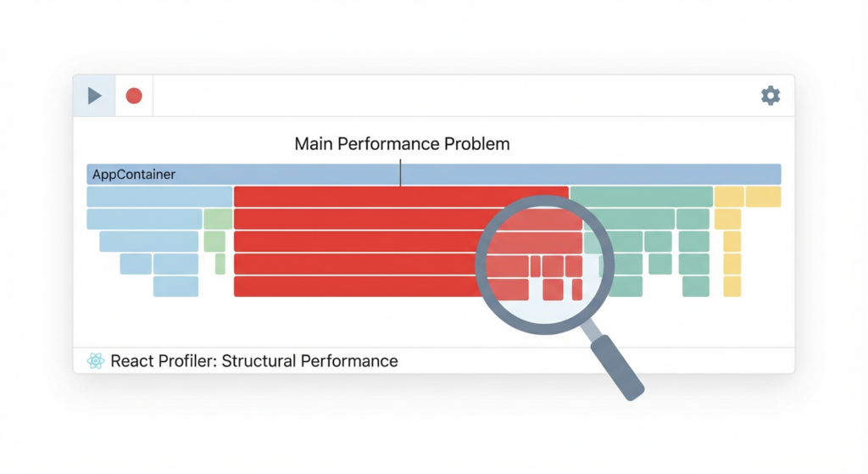The width and height of the screenshot is (868, 474).
Task: Open settings with the gear icon
Action: click(770, 95)
